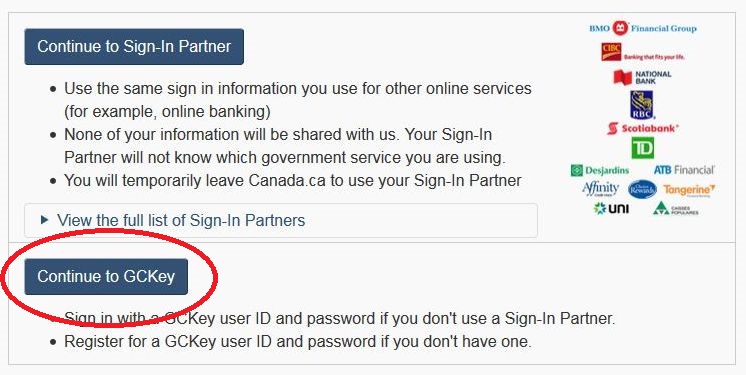Screen dimensions: 746x375
Task: Click the disclosure triangle beside View the full list
Action: coord(45,220)
